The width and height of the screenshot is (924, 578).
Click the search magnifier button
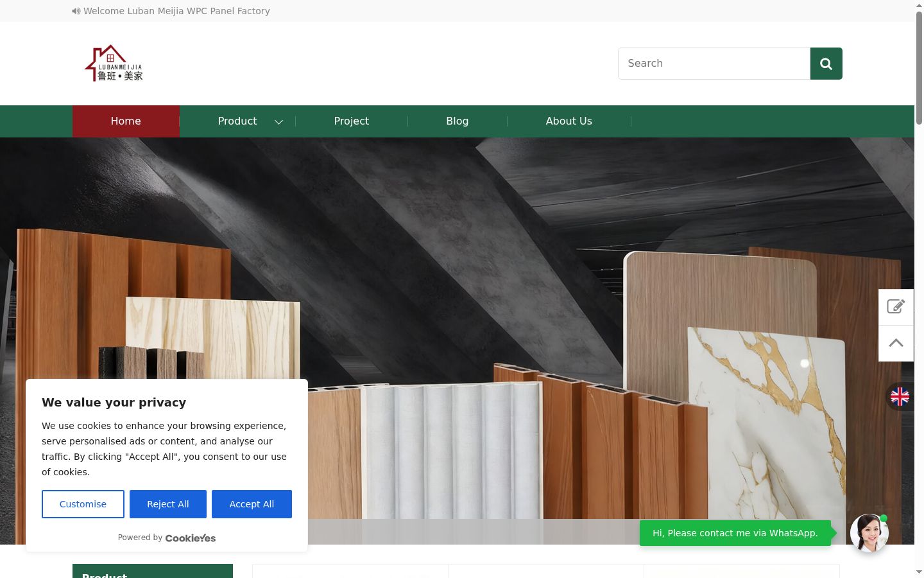coord(826,64)
